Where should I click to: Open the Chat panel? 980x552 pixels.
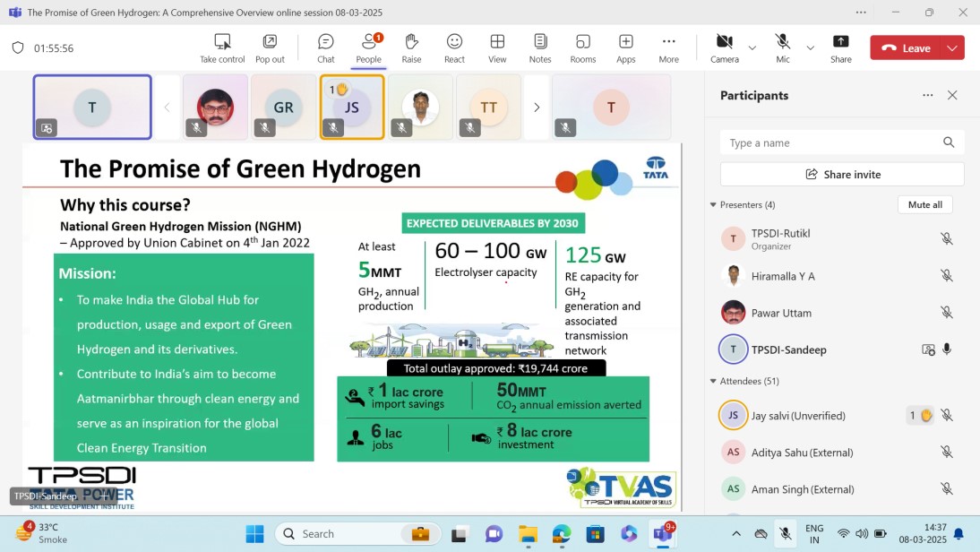325,48
